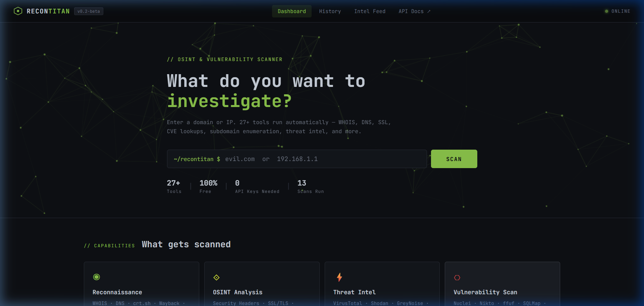Click the green ONLINE status dot
Viewport: 644px width, 306px height.
[x=606, y=11]
